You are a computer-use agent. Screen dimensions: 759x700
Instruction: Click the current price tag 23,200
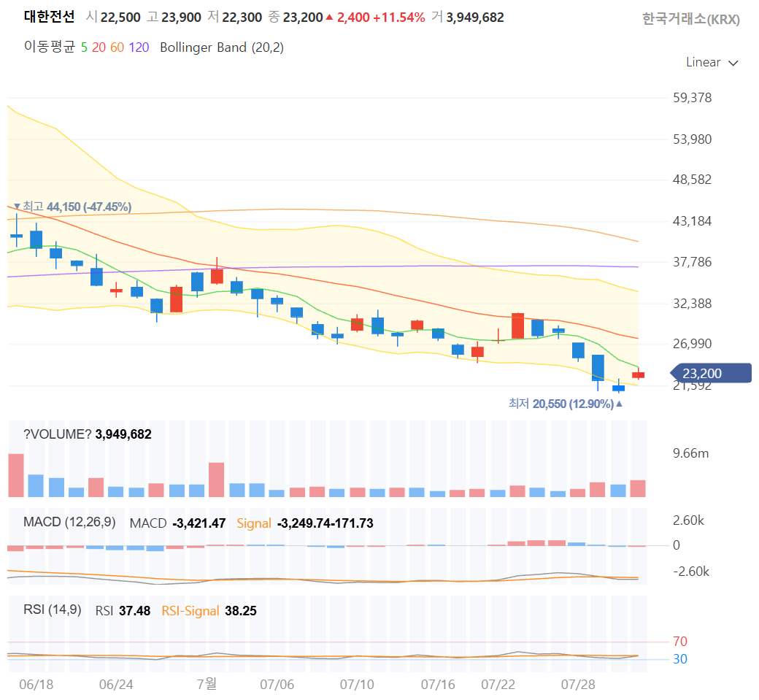click(711, 373)
